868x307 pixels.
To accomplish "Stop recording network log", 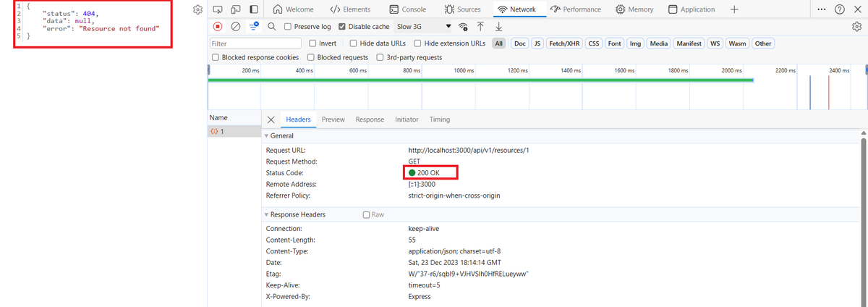I will (x=218, y=26).
